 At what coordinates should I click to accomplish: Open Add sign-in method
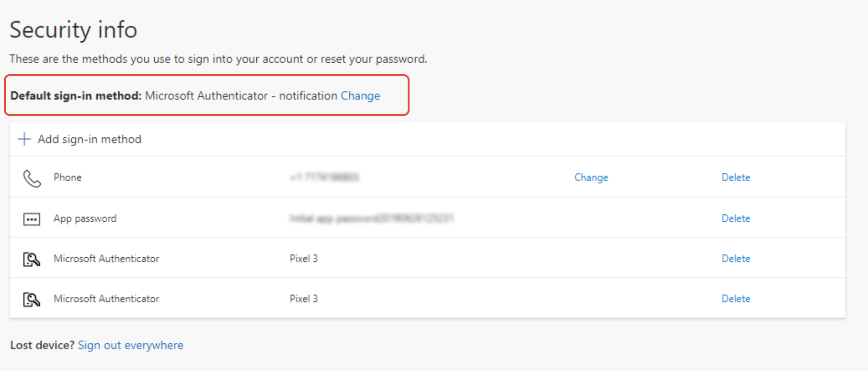coord(90,139)
